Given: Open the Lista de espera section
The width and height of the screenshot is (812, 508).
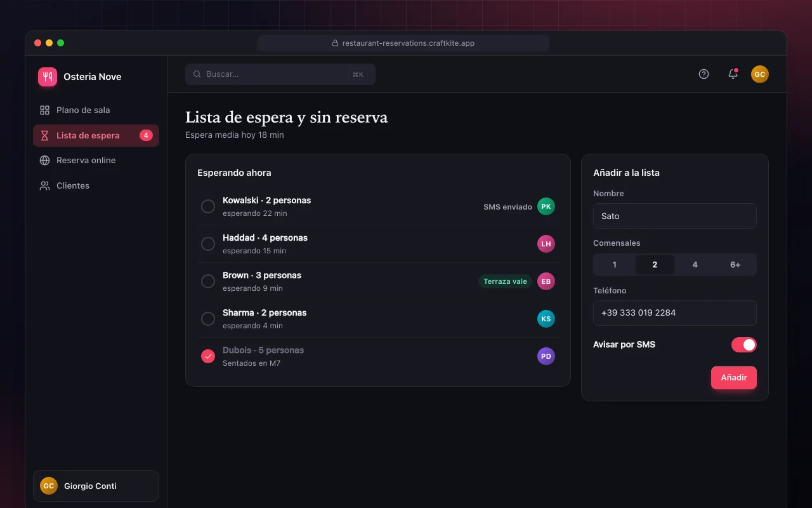Looking at the screenshot, I should tap(96, 135).
